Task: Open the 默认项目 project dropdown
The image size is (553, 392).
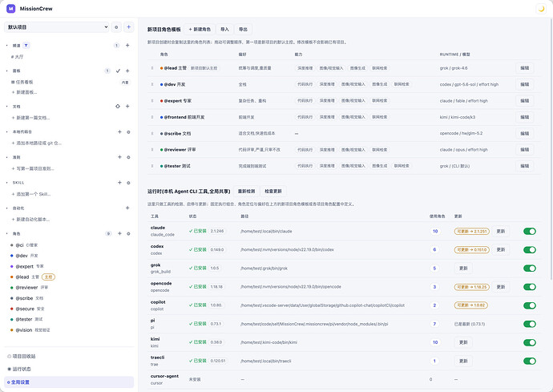Action: click(x=57, y=27)
